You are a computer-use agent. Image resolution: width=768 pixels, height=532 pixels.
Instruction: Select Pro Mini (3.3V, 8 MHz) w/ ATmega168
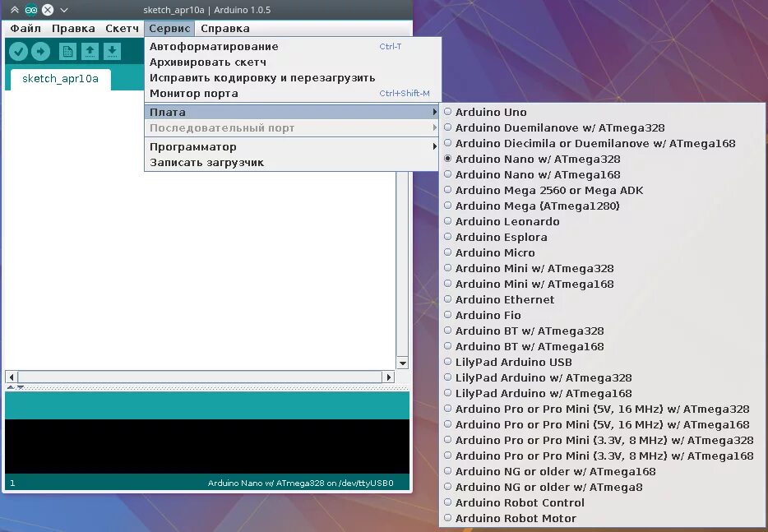click(602, 456)
